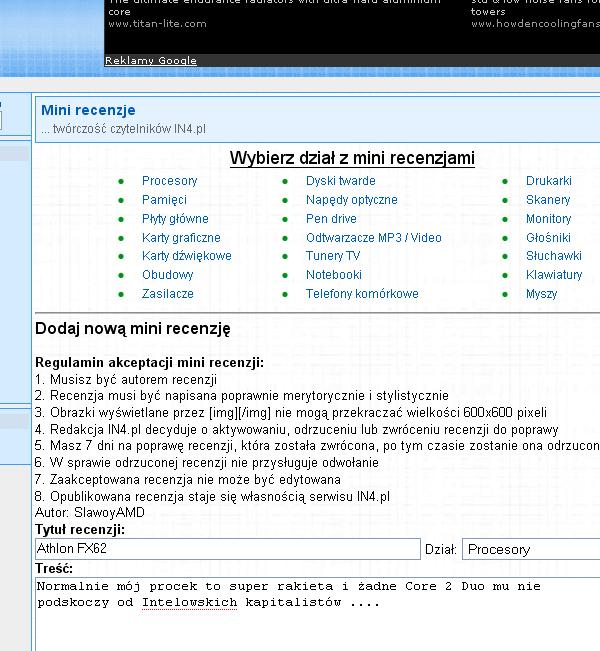The width and height of the screenshot is (600, 651).
Task: Select Odtwarzacze MP3 / Video link
Action: click(x=374, y=238)
